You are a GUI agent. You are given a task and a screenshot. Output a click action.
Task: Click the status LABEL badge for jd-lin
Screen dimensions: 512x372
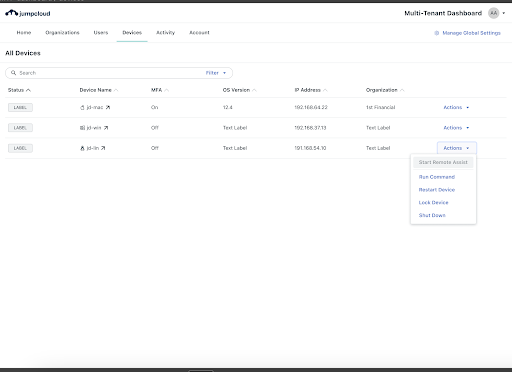click(20, 148)
